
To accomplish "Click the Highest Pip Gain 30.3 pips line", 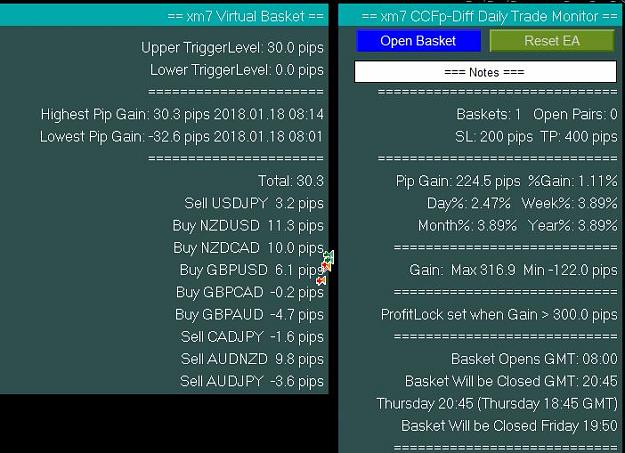I will click(182, 115).
